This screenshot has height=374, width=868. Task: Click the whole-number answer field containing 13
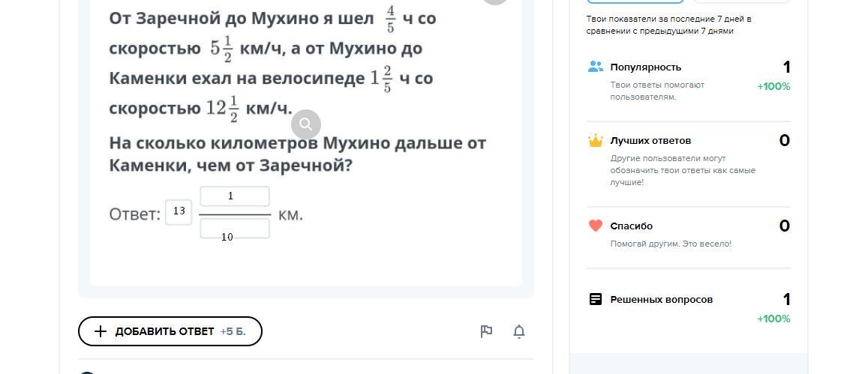coord(179,212)
